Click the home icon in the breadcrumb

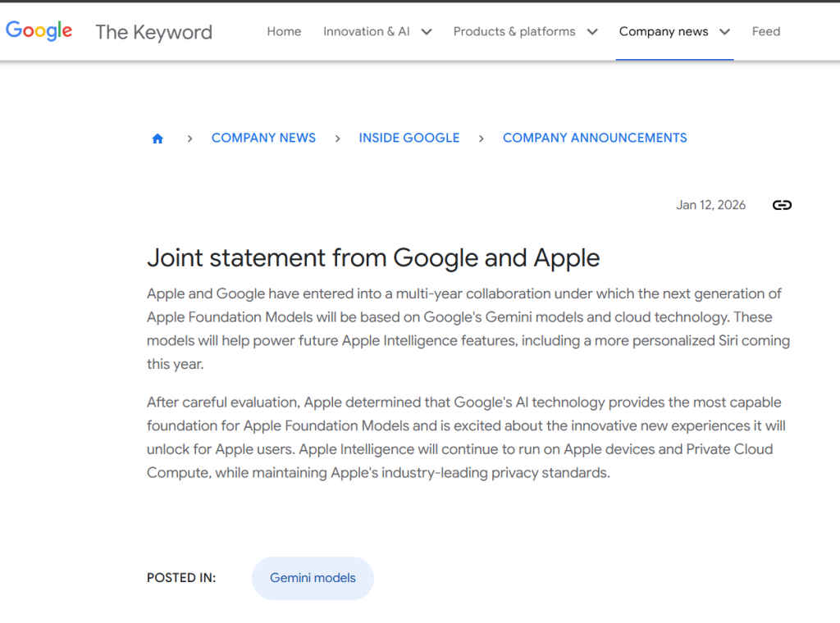point(157,139)
